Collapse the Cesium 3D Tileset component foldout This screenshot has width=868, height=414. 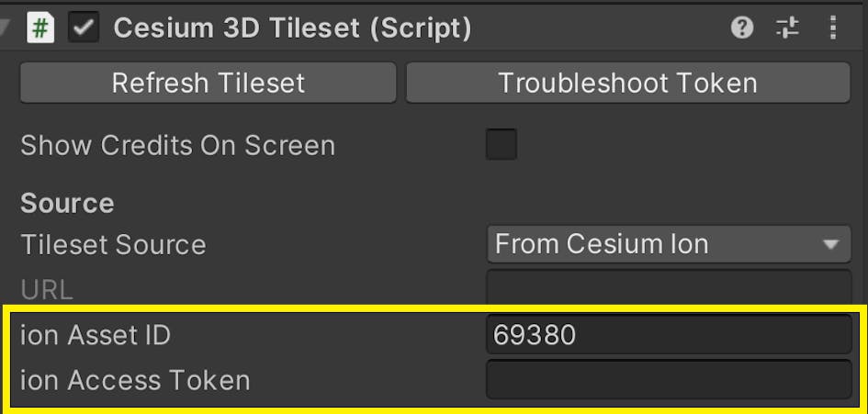[x=6, y=28]
